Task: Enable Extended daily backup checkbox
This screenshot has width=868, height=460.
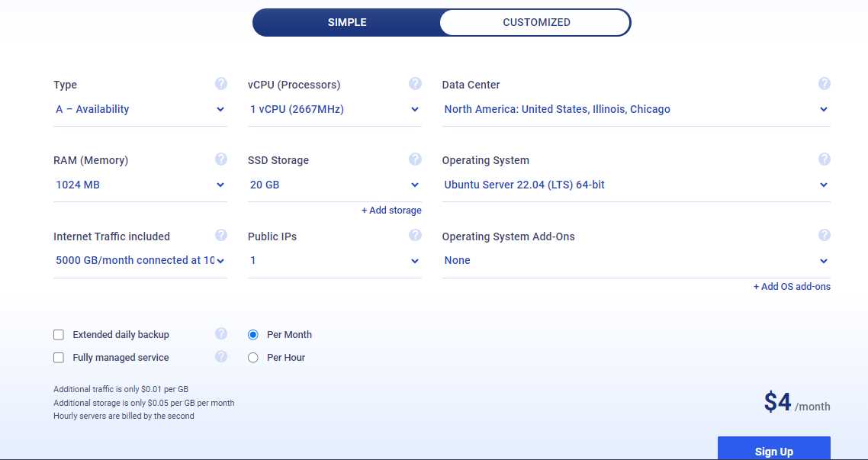Action: click(59, 335)
